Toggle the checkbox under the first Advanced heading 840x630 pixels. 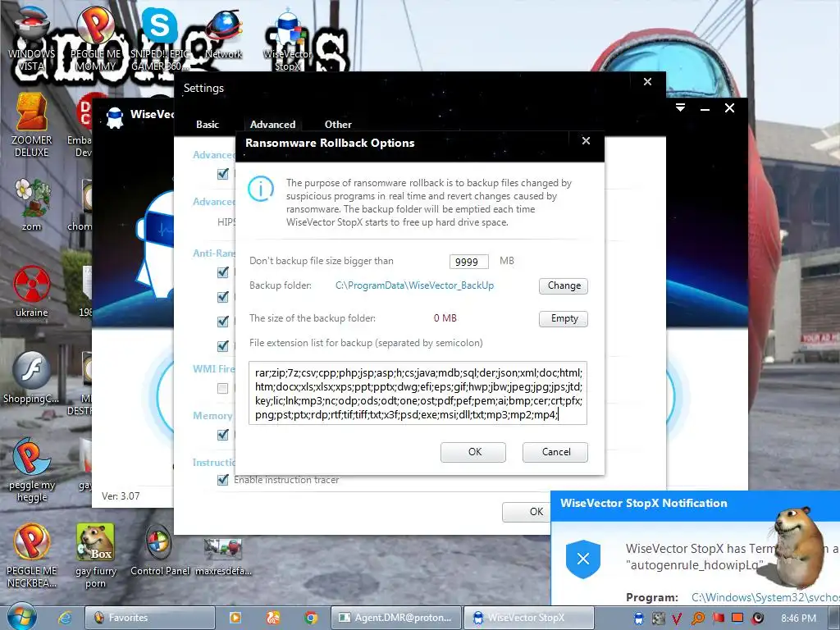pos(223,174)
